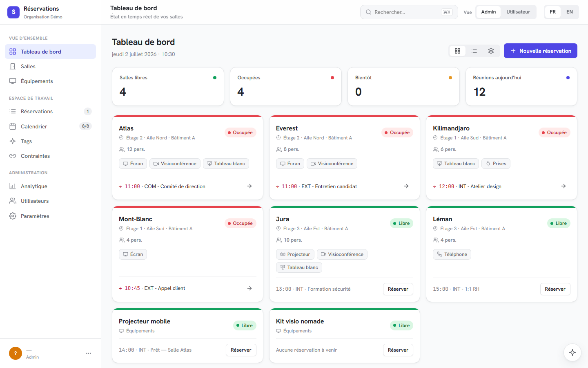Switch view to Admin mode
This screenshot has width=588, height=368.
point(488,12)
